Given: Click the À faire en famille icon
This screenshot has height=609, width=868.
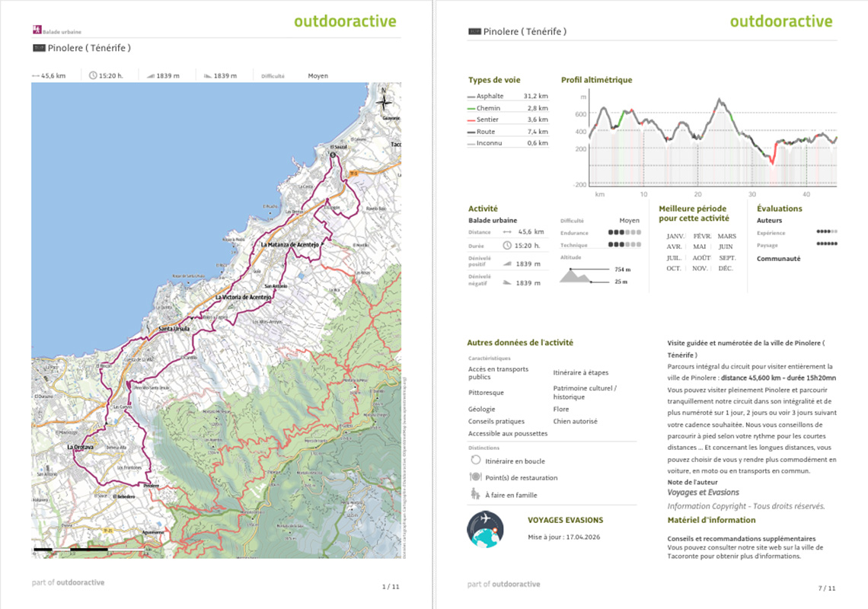Looking at the screenshot, I should (475, 494).
